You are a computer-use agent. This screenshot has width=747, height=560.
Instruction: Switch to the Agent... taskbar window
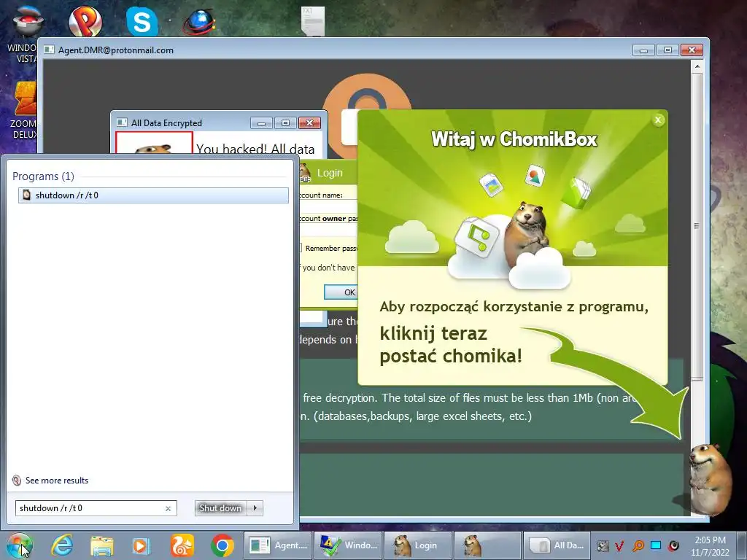coord(278,545)
